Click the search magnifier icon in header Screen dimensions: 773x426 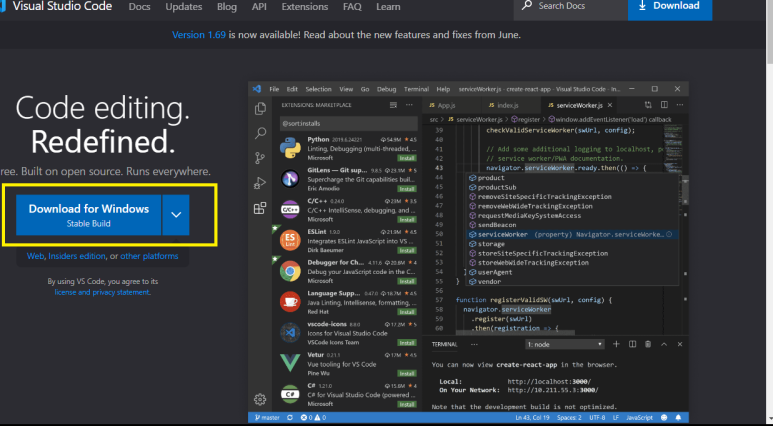pyautogui.click(x=527, y=6)
